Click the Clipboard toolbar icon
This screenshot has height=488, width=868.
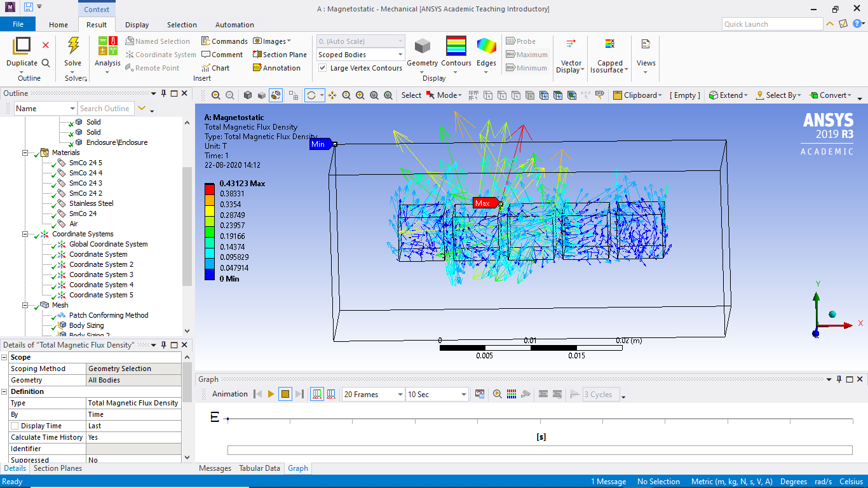coord(636,95)
